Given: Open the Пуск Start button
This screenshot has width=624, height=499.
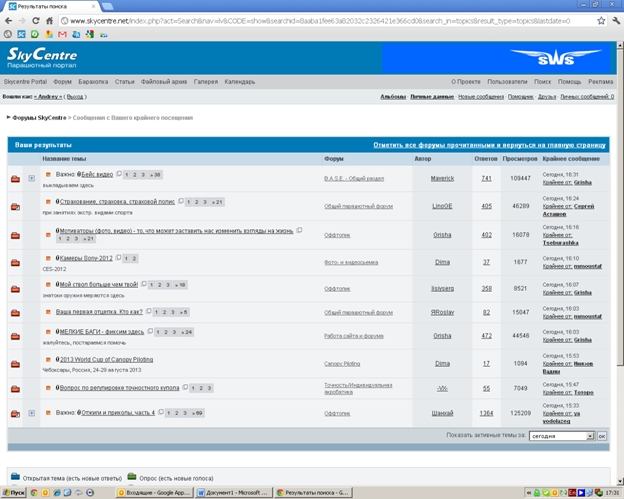Looking at the screenshot, I should point(14,493).
